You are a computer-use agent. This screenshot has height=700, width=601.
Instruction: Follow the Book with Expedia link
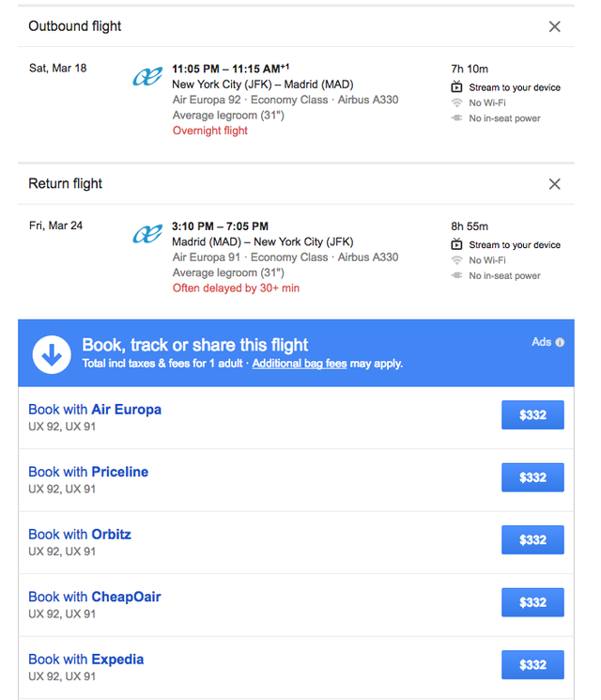[x=86, y=660]
